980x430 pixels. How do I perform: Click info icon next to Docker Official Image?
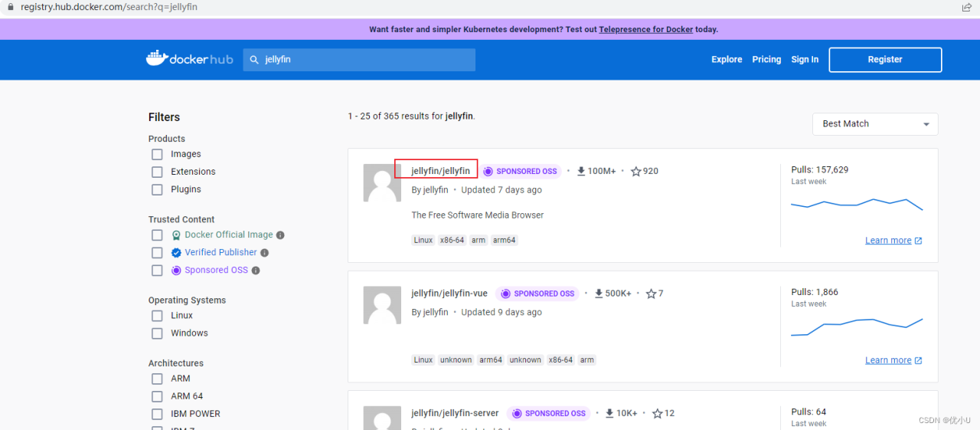pyautogui.click(x=280, y=235)
